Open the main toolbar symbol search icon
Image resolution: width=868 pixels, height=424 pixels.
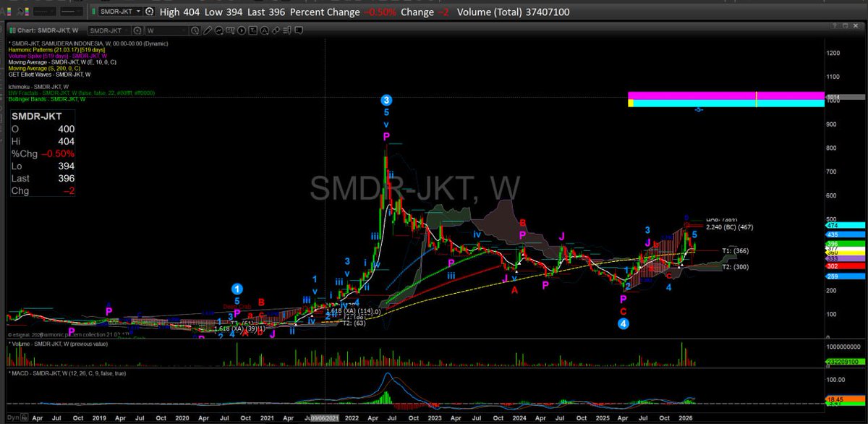tap(149, 12)
